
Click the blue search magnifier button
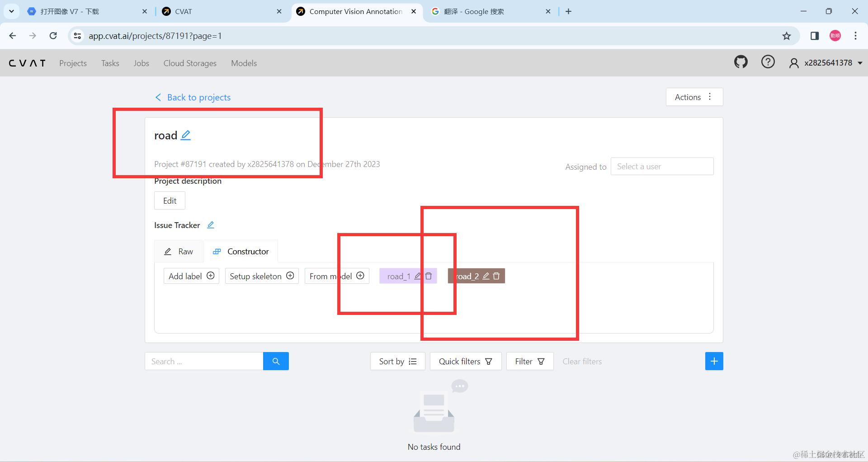pyautogui.click(x=276, y=361)
